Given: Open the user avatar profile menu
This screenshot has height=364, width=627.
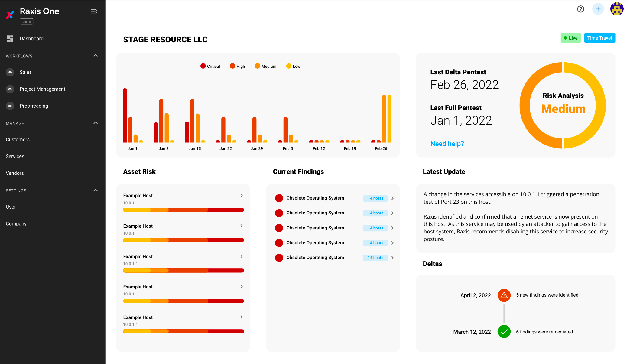Looking at the screenshot, I should (617, 9).
